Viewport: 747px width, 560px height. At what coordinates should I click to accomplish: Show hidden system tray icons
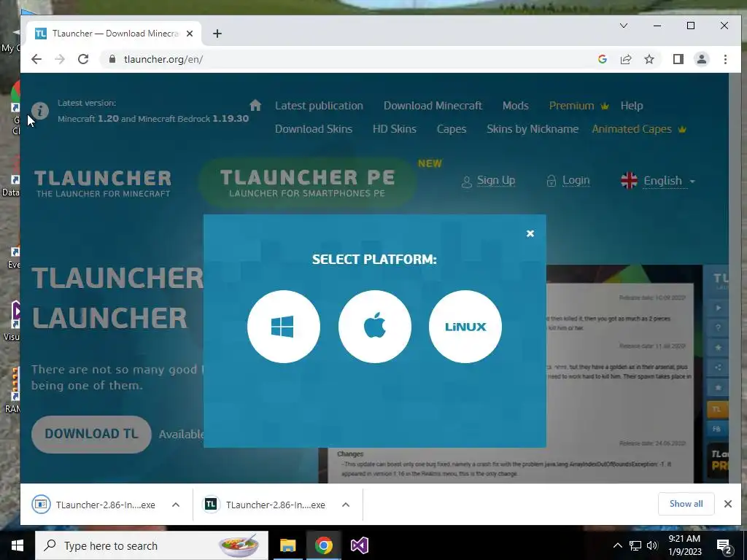pyautogui.click(x=617, y=545)
